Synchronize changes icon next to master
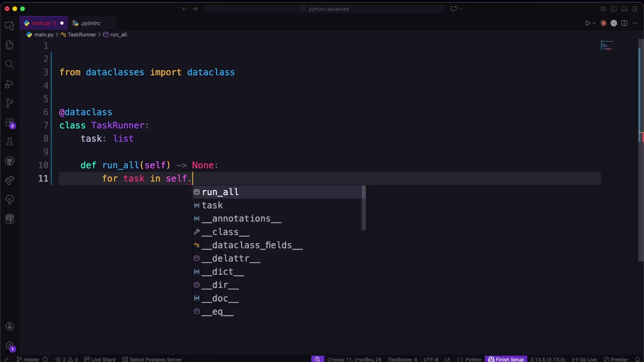Image resolution: width=644 pixels, height=362 pixels. [45, 359]
